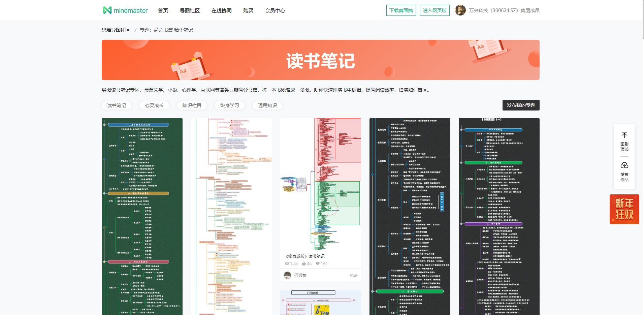Click the cloud upload 发布作品 icon
644x315 pixels.
pos(624,165)
